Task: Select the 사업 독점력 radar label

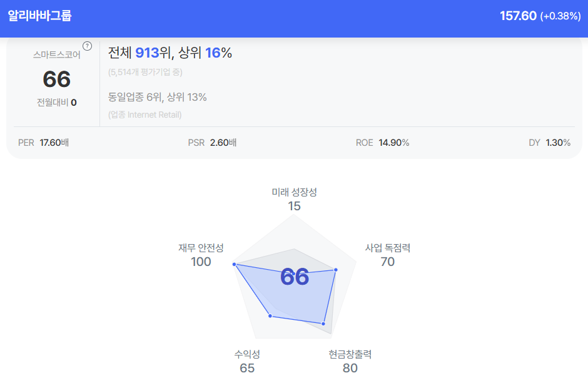Action: [388, 248]
